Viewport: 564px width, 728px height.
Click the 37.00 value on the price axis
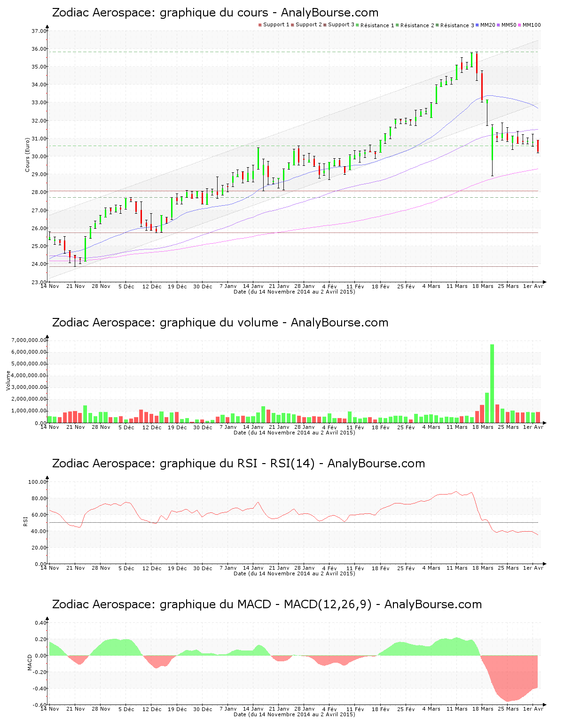[x=39, y=31]
